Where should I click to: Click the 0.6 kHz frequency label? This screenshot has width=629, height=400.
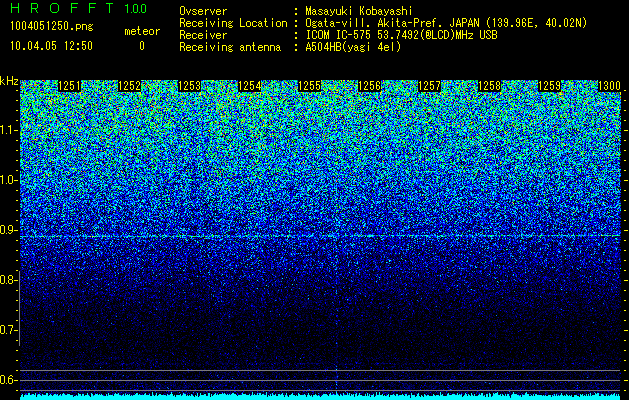point(7,380)
